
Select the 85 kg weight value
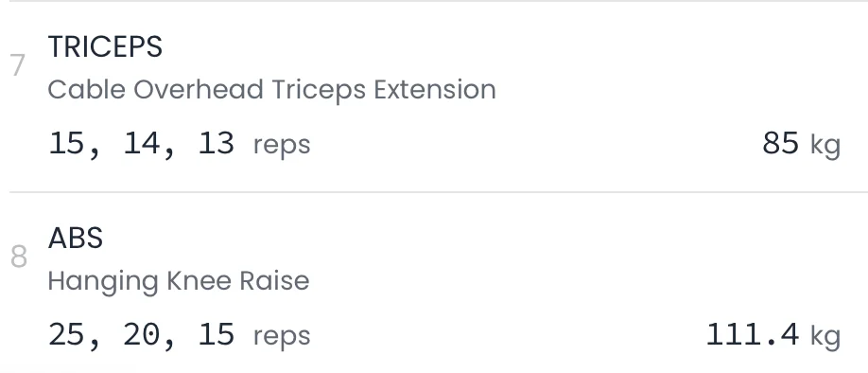coord(801,144)
